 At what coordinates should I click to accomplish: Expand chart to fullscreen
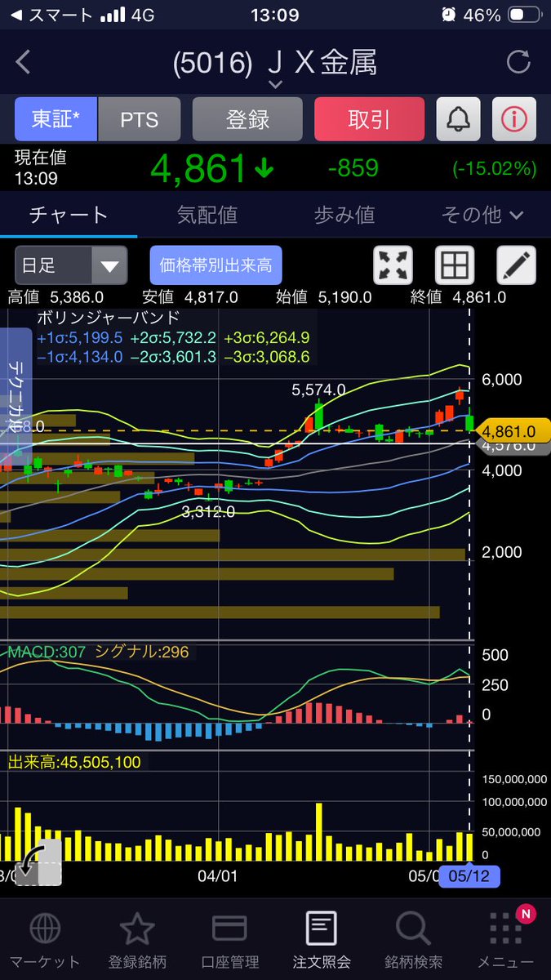pyautogui.click(x=393, y=265)
